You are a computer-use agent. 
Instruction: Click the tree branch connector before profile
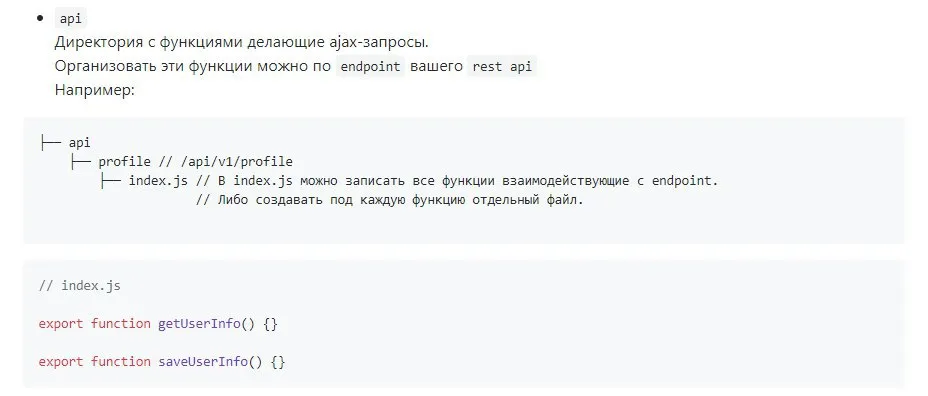80,162
